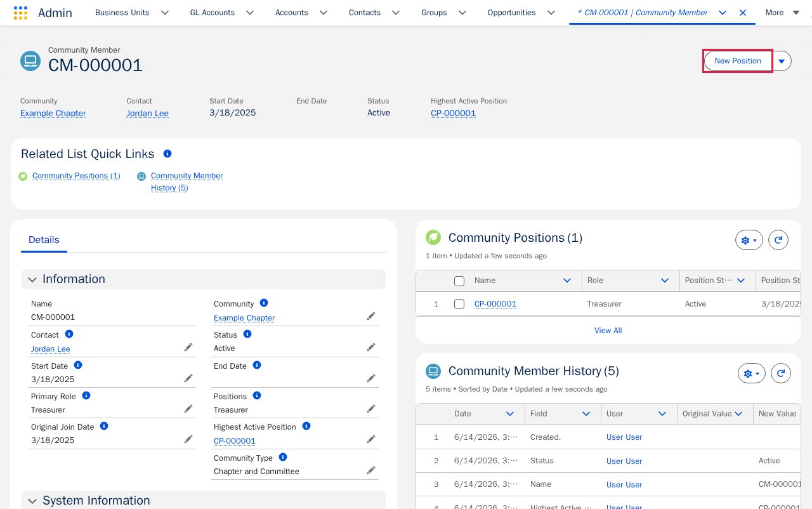
Task: Check the CP-000001 row checkbox
Action: tap(459, 304)
